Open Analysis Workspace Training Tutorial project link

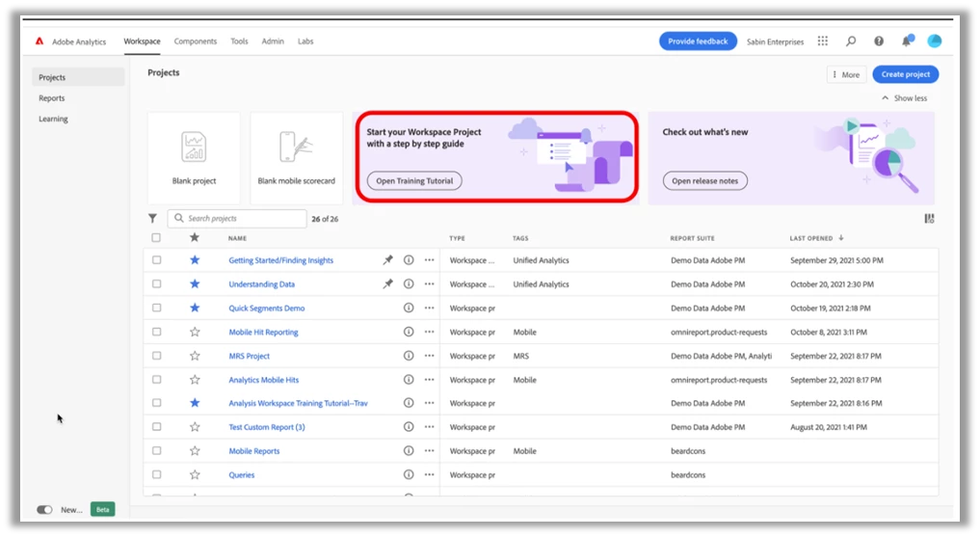click(x=298, y=403)
